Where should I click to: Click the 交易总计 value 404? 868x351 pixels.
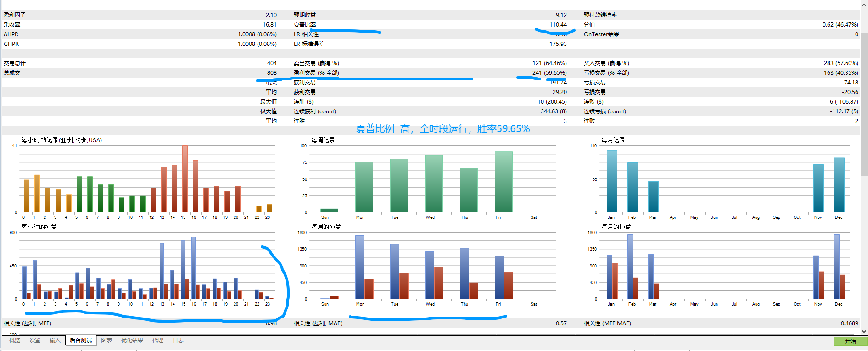(272, 63)
